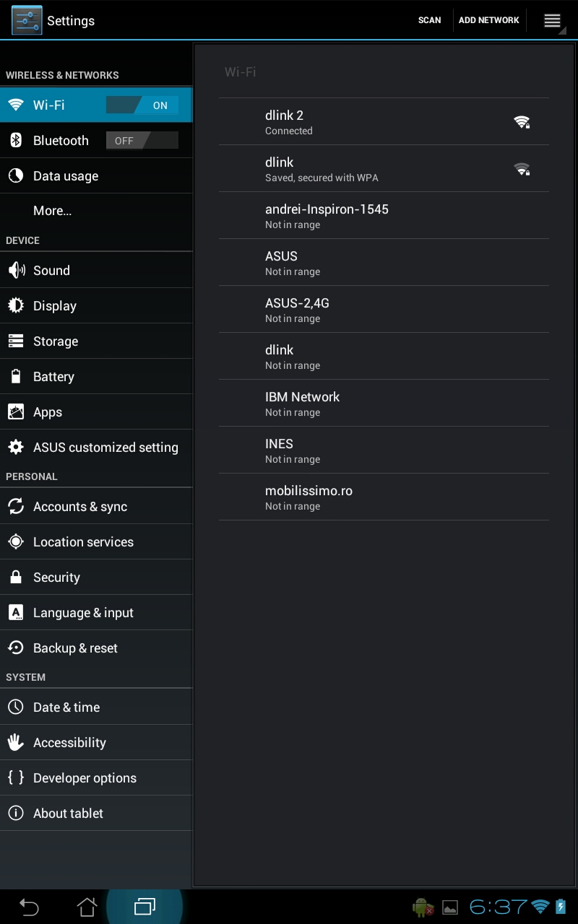Select the Security settings entry

coord(56,577)
